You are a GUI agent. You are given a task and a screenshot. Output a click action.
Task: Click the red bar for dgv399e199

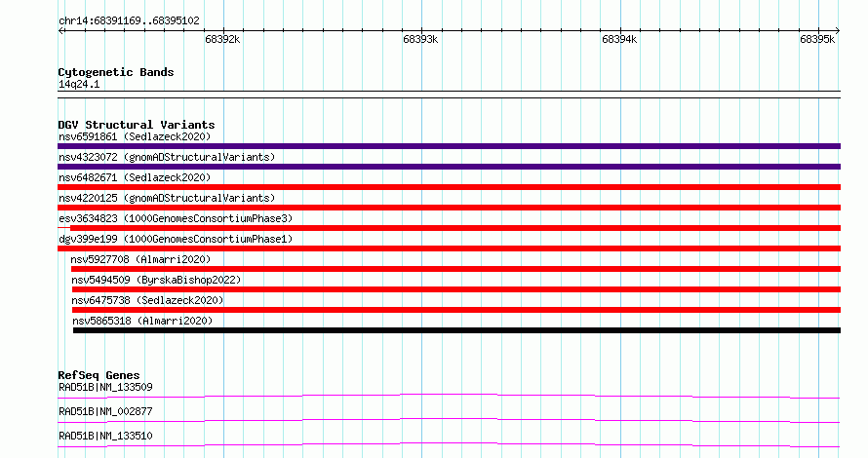click(449, 248)
